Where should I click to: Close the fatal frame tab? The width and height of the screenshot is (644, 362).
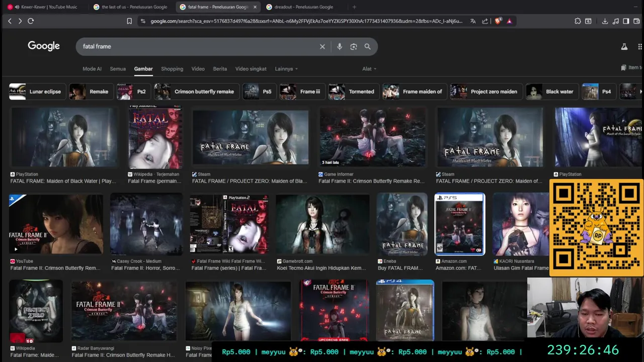(255, 7)
